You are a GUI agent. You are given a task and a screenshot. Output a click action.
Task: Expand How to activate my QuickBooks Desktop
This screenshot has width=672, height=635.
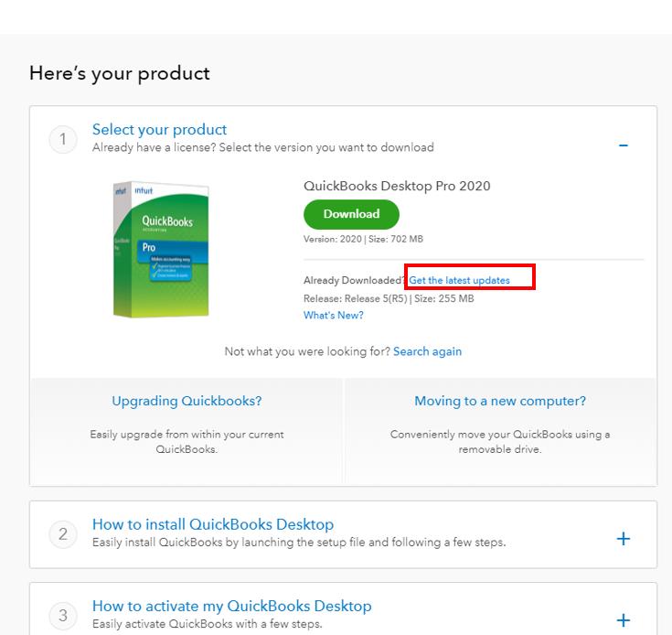tap(624, 620)
